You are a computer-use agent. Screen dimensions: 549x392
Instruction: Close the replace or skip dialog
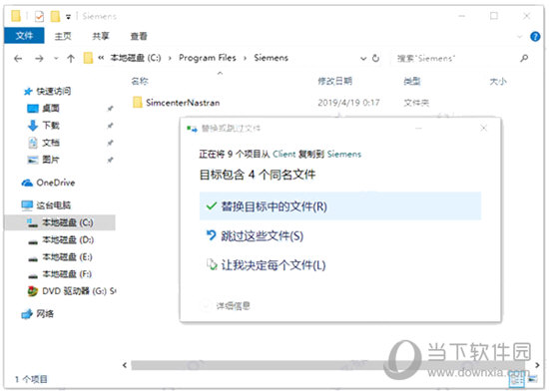(483, 129)
